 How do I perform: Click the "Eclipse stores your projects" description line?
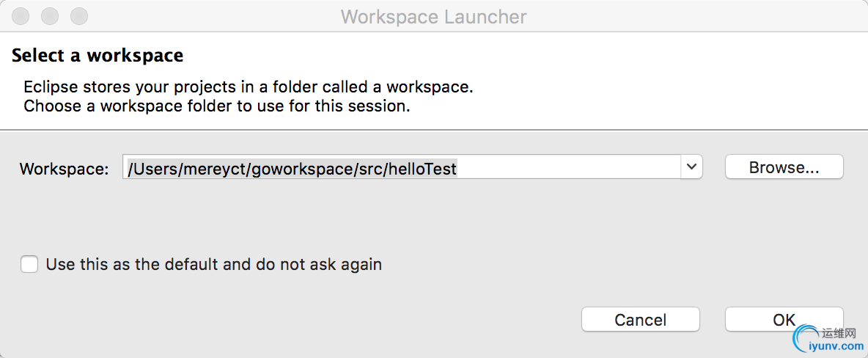(249, 87)
